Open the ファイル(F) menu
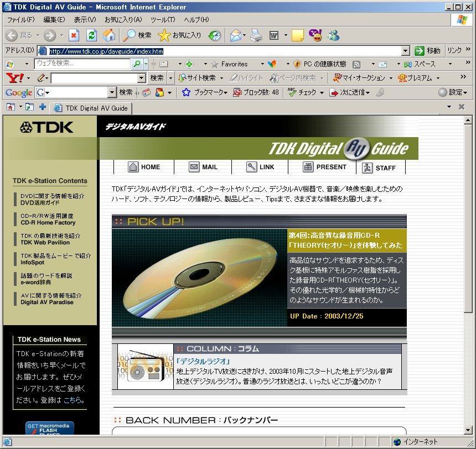Screen dimensions: 476x449 [20, 19]
